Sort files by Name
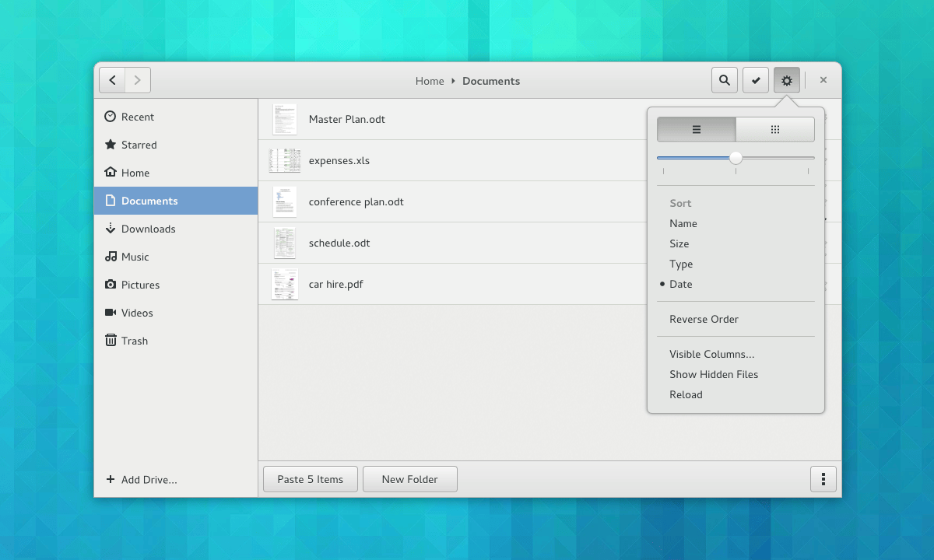The image size is (934, 560). click(x=683, y=223)
